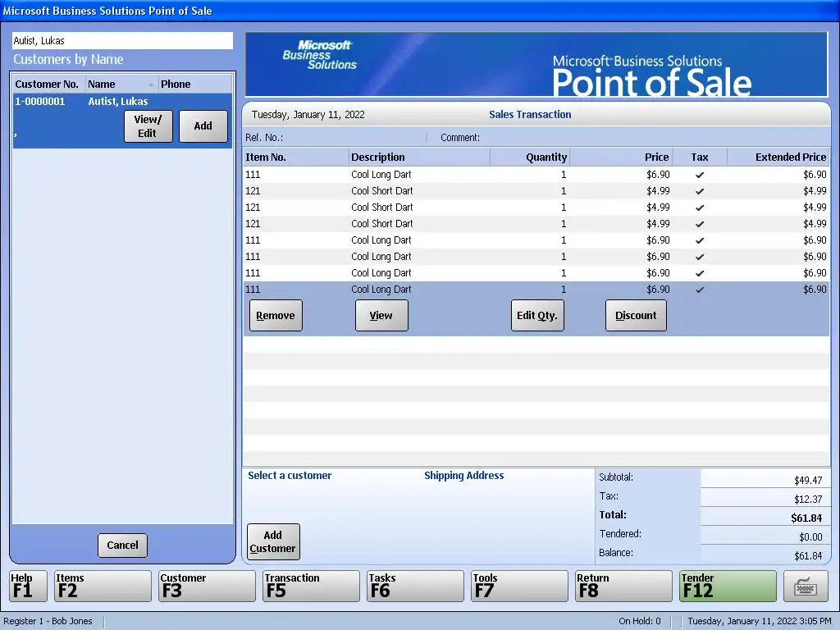840x630 pixels.
Task: Click the status bar date and time
Action: coord(760,622)
